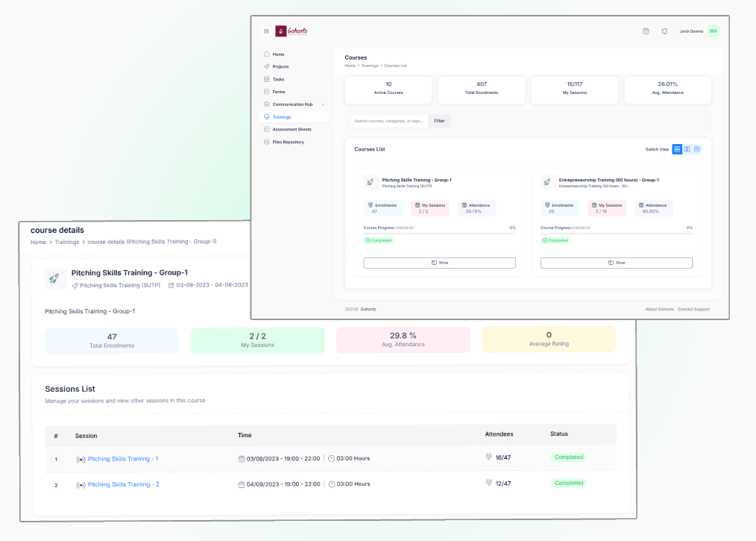Click the live icon beside Pitching Skills Training - 2
Viewport: 756px width, 541px height.
(x=81, y=485)
